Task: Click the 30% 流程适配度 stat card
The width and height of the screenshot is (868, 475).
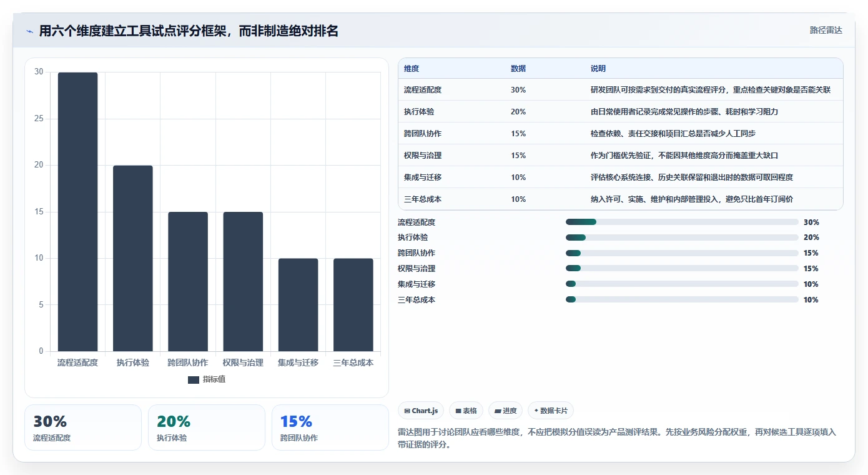Action: click(x=83, y=427)
